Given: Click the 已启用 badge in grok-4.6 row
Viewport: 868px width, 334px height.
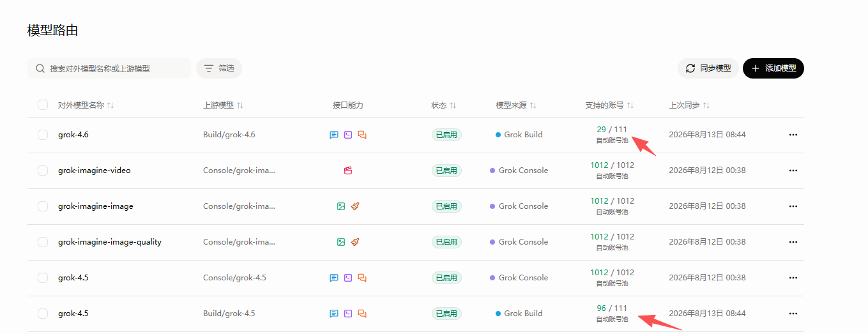Looking at the screenshot, I should pyautogui.click(x=446, y=135).
